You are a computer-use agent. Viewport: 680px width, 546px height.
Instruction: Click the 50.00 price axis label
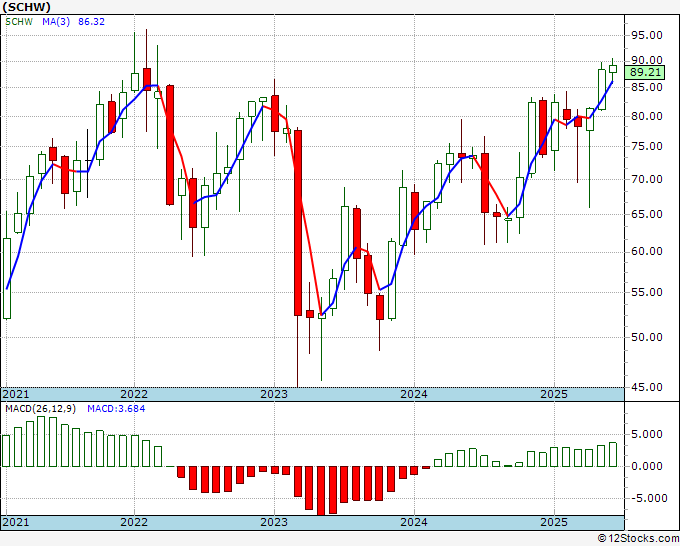tap(646, 337)
